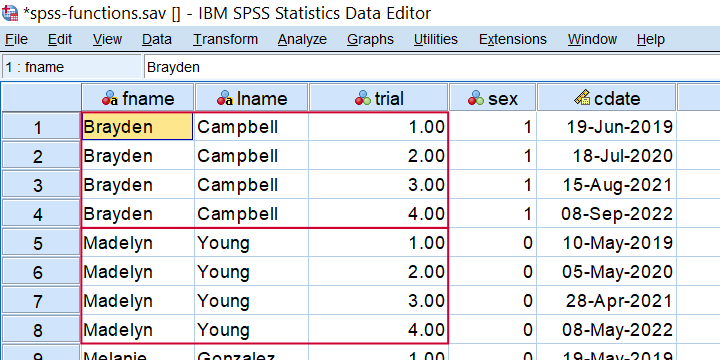
Task: Click the nominal string icon beside lname
Action: [225, 98]
